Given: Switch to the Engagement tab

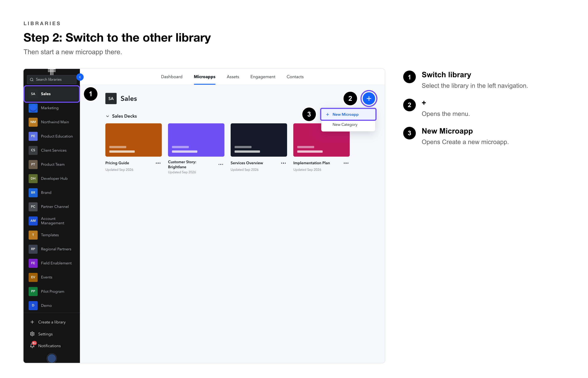Looking at the screenshot, I should point(262,77).
